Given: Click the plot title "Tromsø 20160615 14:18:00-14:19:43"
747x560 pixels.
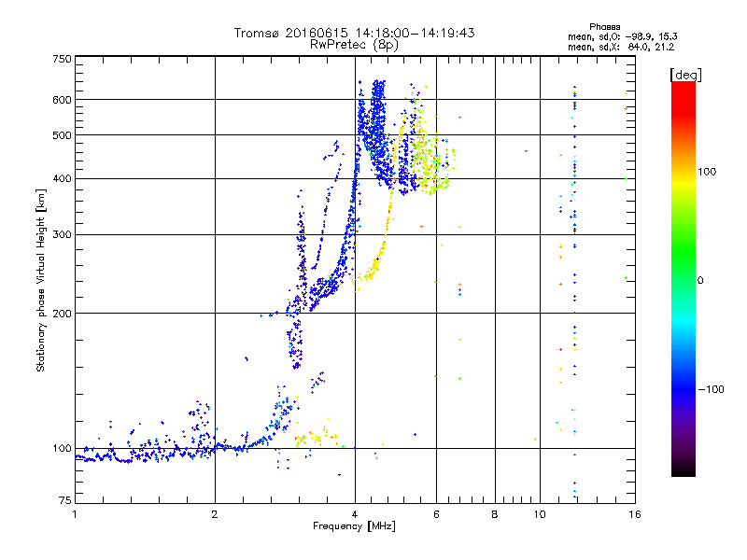Looking at the screenshot, I should [354, 33].
